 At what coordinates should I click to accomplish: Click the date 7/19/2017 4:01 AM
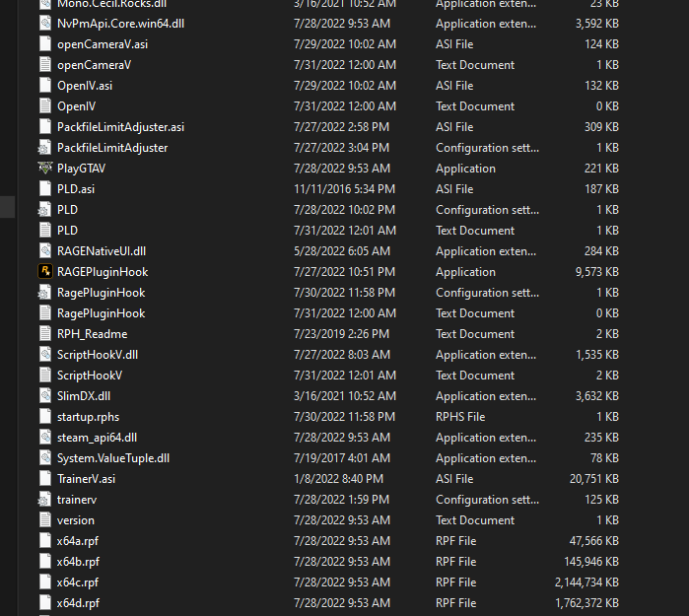(x=342, y=458)
